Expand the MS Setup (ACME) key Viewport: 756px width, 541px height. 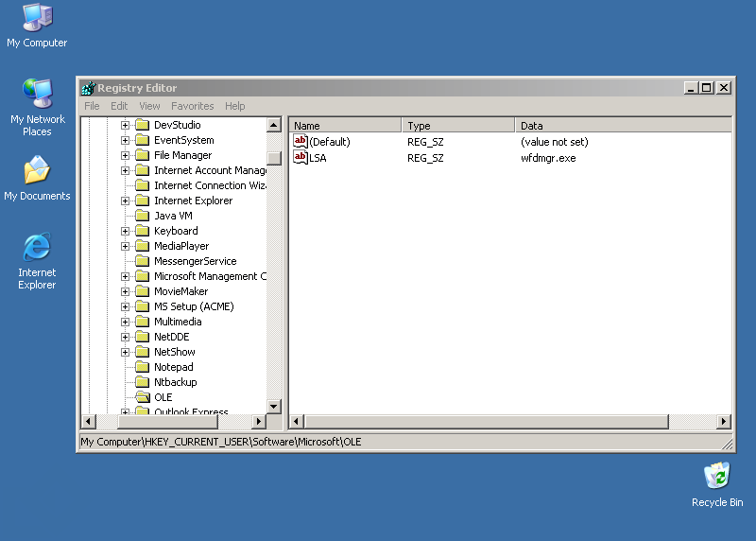[125, 306]
